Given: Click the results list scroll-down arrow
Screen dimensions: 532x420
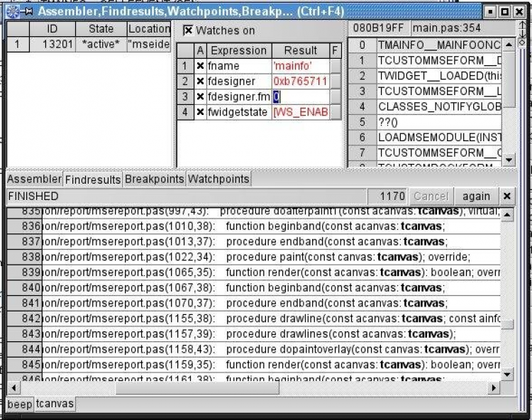Looking at the screenshot, I should (x=506, y=374).
